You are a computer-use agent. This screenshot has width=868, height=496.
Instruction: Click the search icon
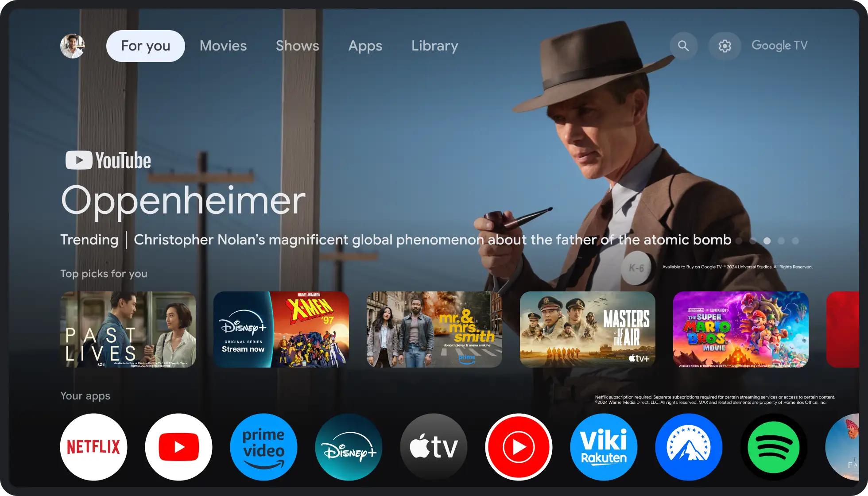tap(682, 45)
